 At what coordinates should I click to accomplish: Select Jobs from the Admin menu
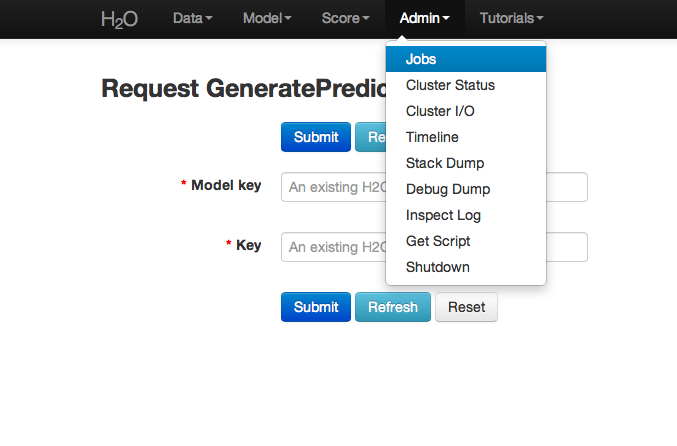click(x=421, y=59)
